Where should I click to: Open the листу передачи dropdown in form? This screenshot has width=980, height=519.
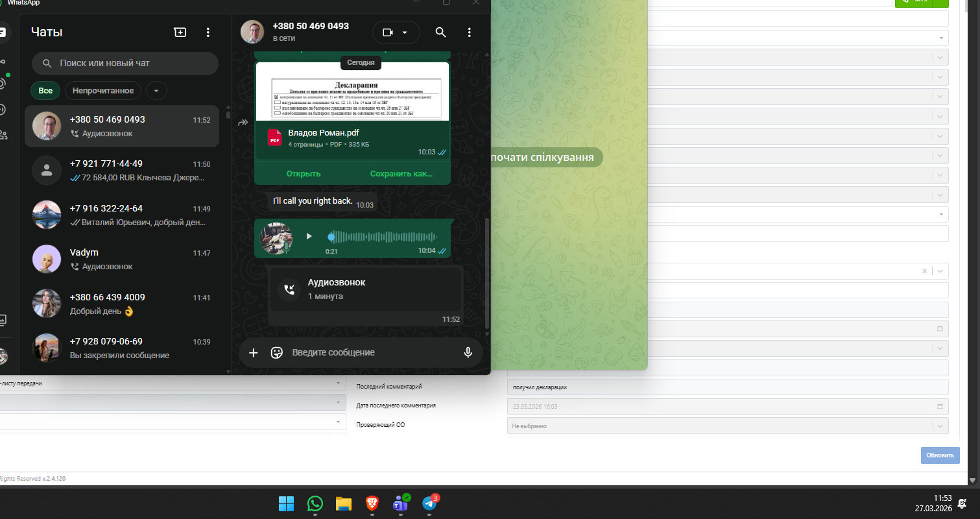(173, 383)
